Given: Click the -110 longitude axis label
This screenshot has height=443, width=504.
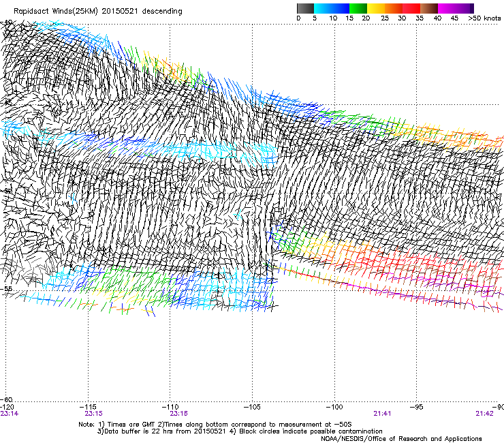Looking at the screenshot, I should [x=170, y=407].
